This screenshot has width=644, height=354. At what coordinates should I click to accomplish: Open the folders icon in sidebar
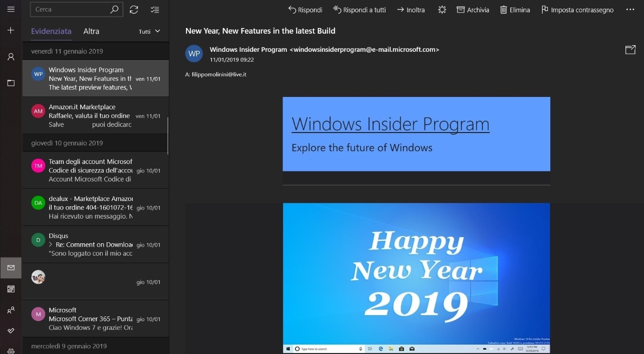pos(11,83)
